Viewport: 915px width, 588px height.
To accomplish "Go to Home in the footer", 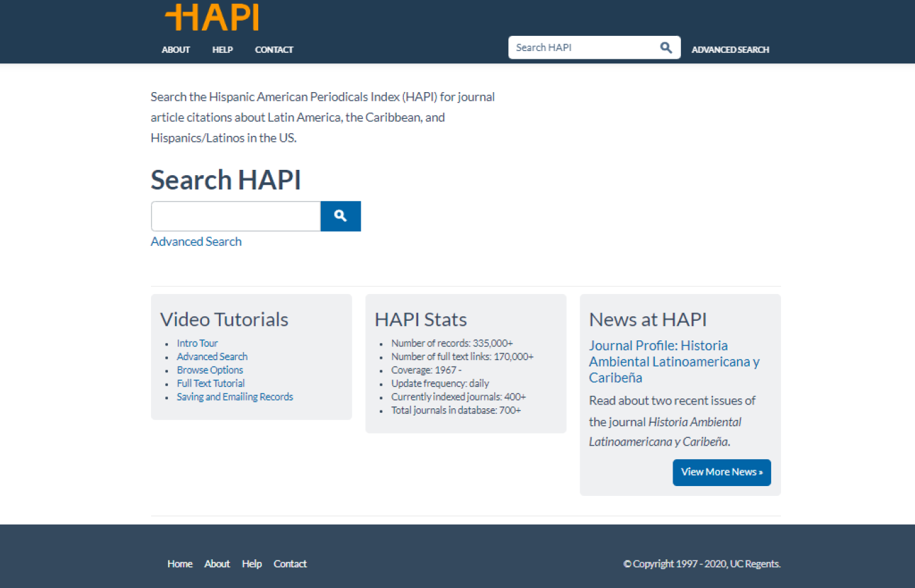I will point(180,564).
